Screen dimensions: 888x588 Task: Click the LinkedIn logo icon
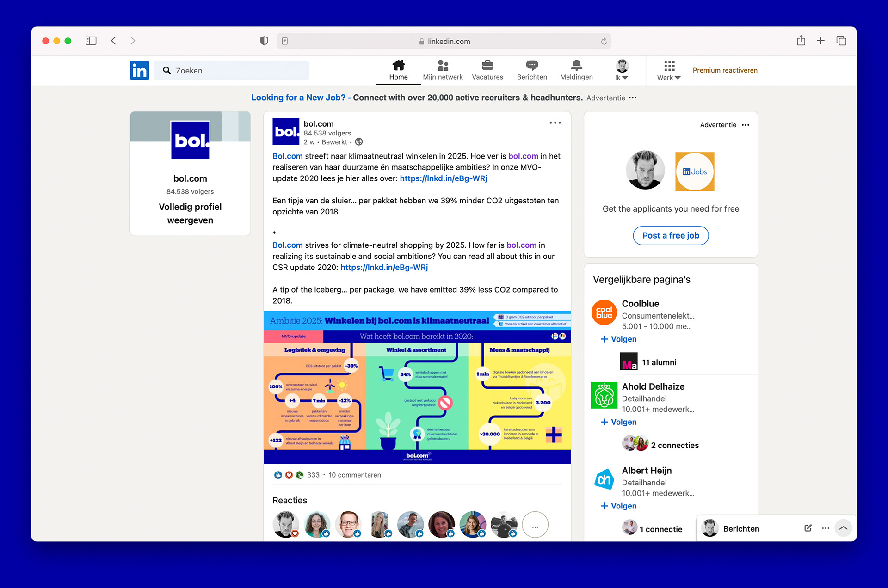coord(139,70)
